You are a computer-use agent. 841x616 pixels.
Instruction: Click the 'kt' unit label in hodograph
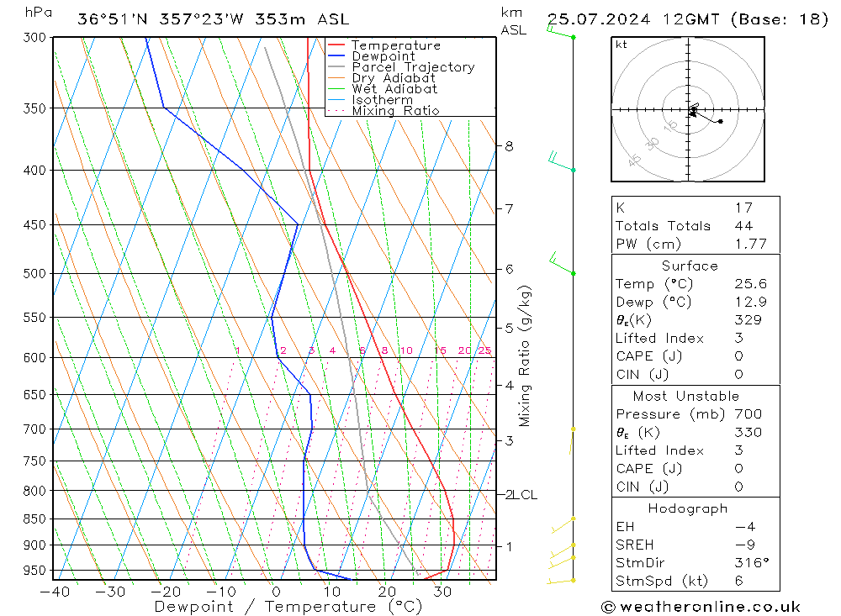point(621,45)
